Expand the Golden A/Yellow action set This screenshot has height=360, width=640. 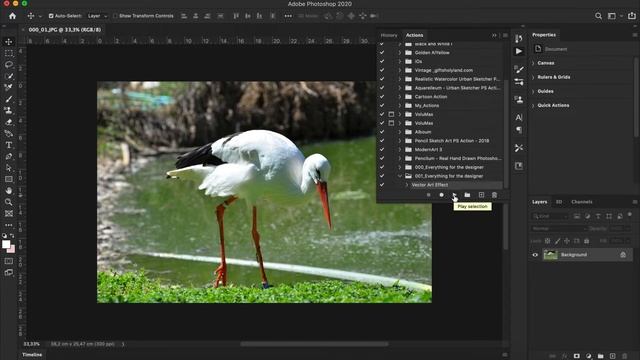400,53
